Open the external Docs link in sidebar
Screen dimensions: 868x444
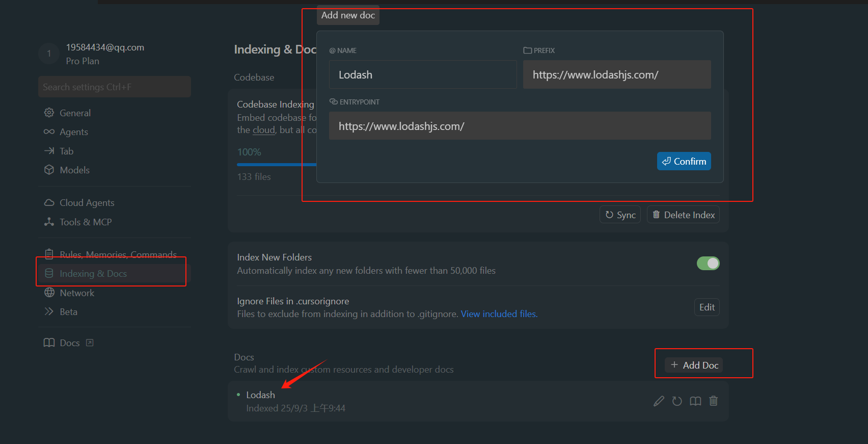(x=69, y=343)
